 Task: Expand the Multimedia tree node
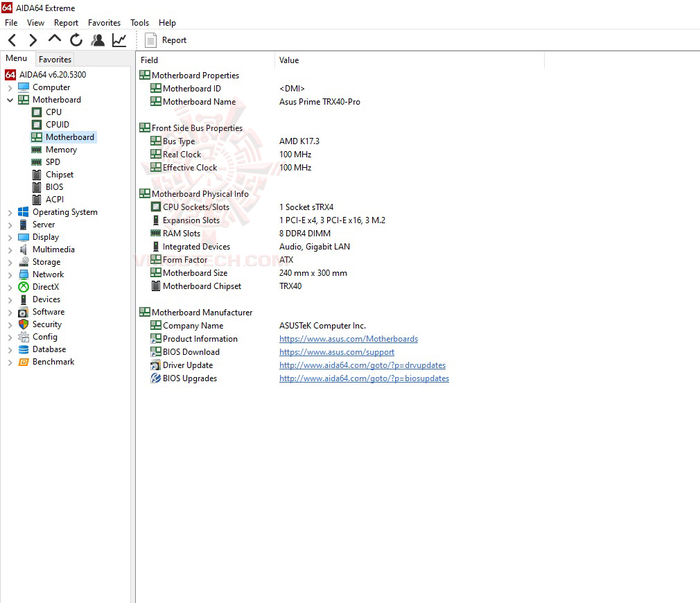pyautogui.click(x=10, y=250)
